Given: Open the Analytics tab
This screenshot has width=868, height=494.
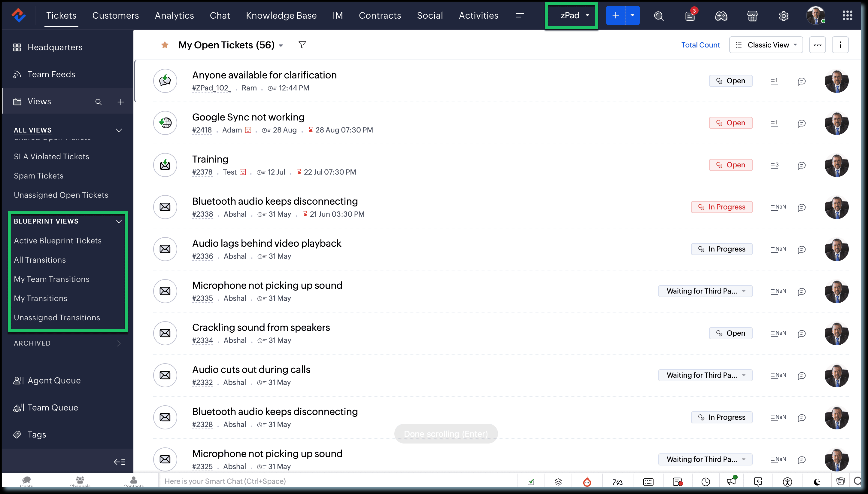Looking at the screenshot, I should click(174, 16).
